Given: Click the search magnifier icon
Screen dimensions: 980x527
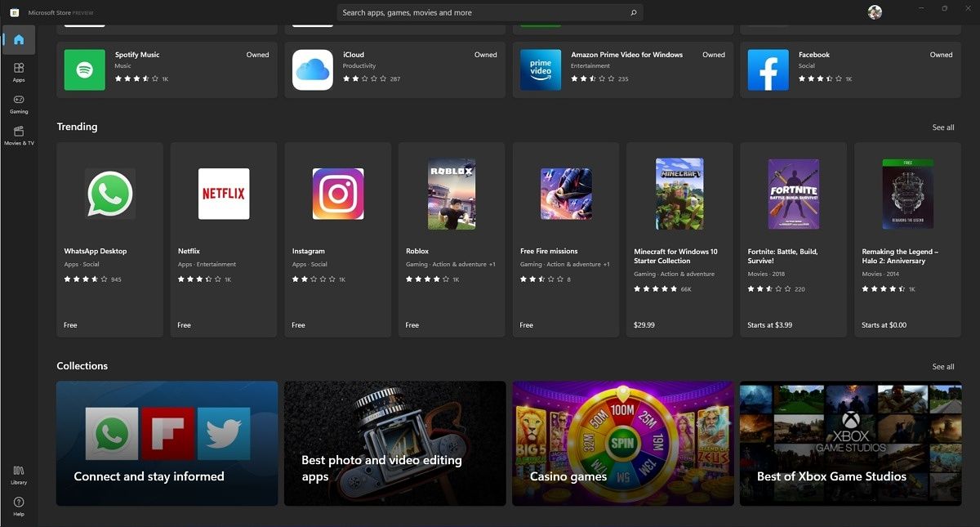Looking at the screenshot, I should click(633, 12).
